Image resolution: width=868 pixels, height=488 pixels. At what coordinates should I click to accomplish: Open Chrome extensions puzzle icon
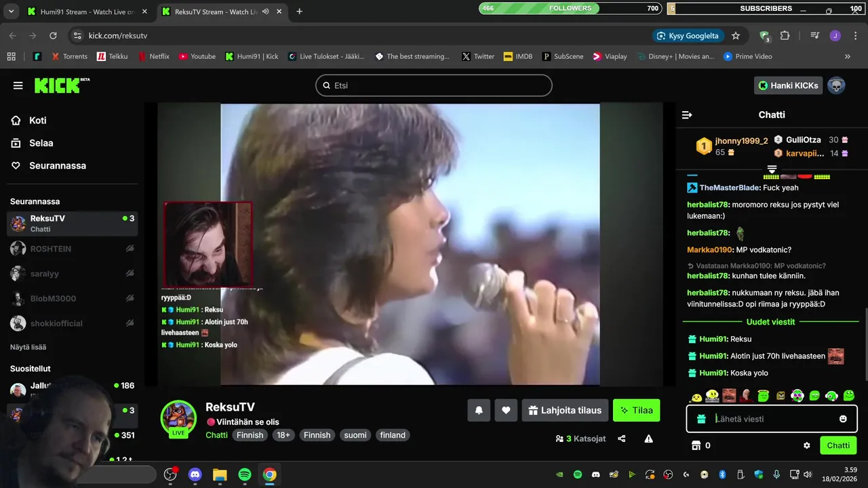[785, 35]
